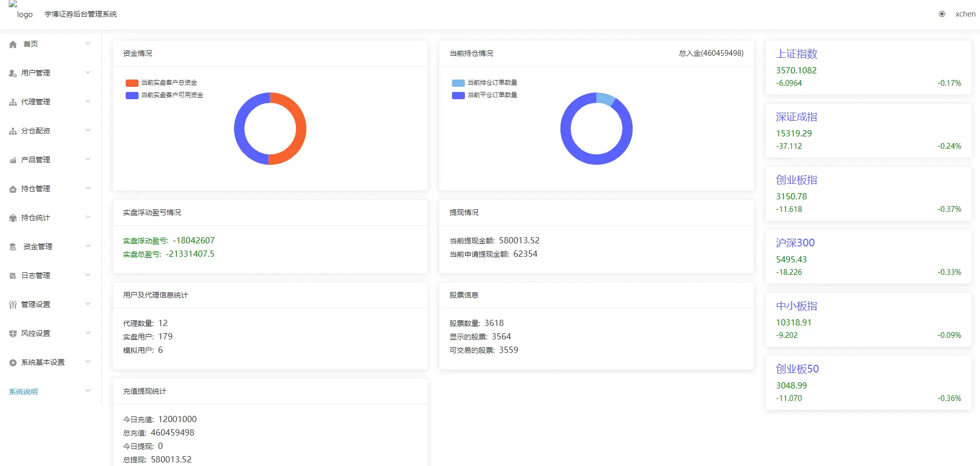Click the 持仓统计 sidebar icon
The height and width of the screenshot is (466, 980).
[13, 218]
